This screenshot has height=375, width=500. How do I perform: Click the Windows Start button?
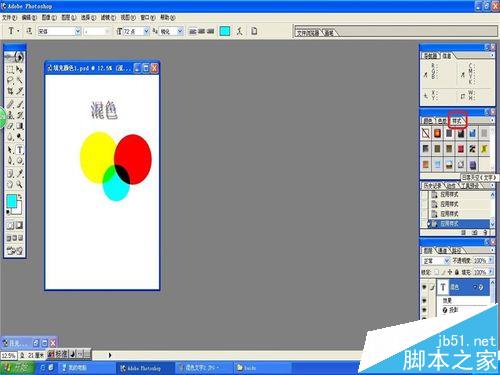coord(17,368)
